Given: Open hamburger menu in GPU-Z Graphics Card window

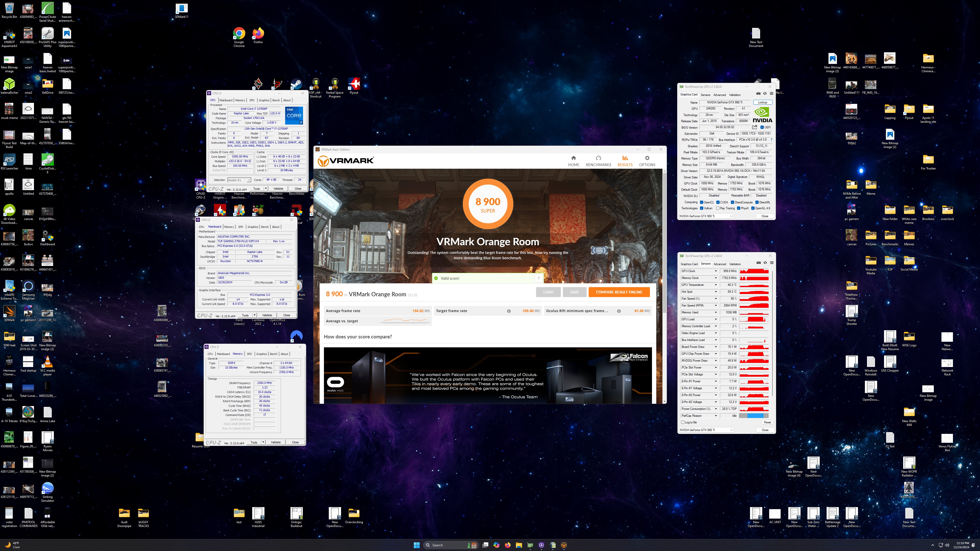Looking at the screenshot, I should [771, 94].
